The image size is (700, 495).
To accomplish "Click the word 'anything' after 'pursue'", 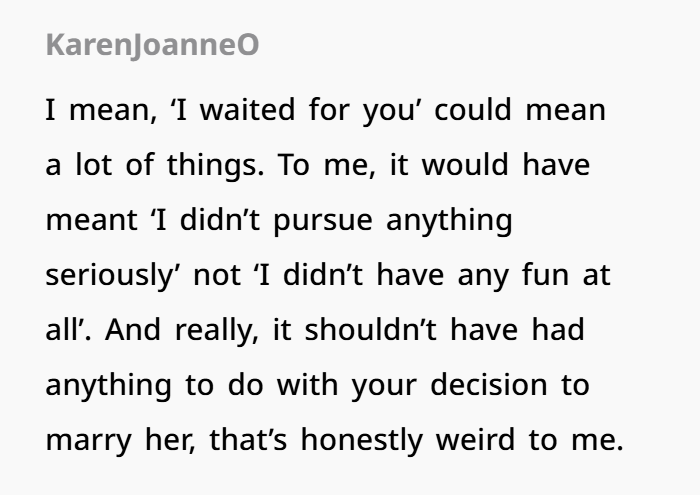I will coord(449,220).
